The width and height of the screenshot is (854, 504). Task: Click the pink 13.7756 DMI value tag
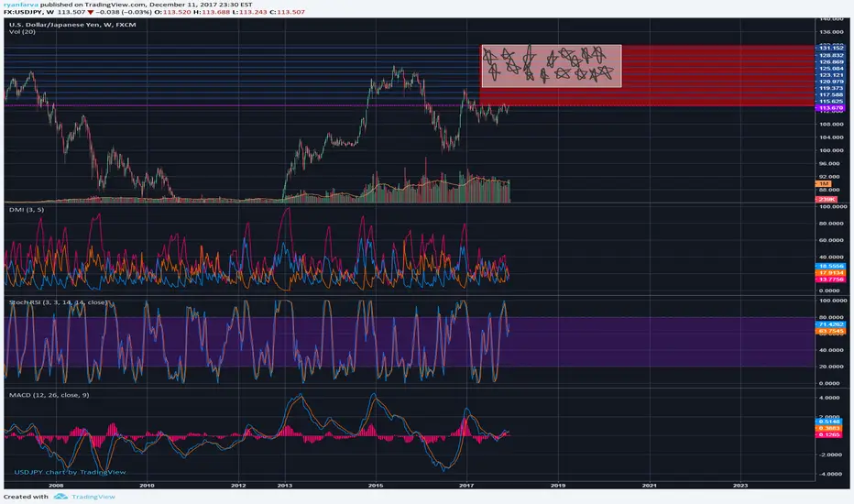coord(830,279)
